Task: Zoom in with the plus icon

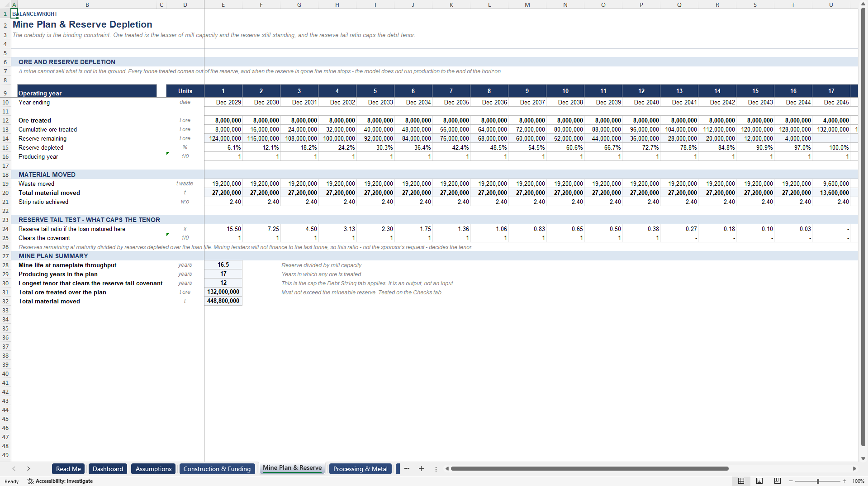Action: point(844,481)
